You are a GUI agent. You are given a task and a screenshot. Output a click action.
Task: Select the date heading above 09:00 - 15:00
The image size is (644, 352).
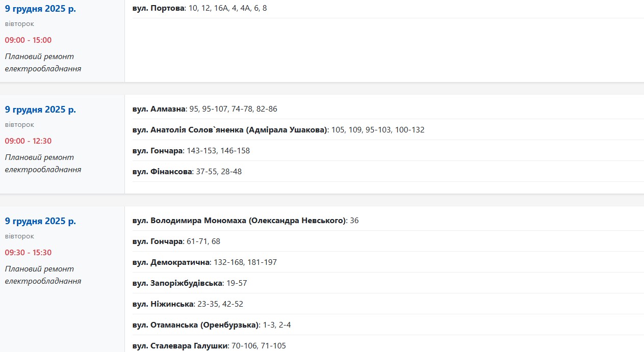point(40,9)
